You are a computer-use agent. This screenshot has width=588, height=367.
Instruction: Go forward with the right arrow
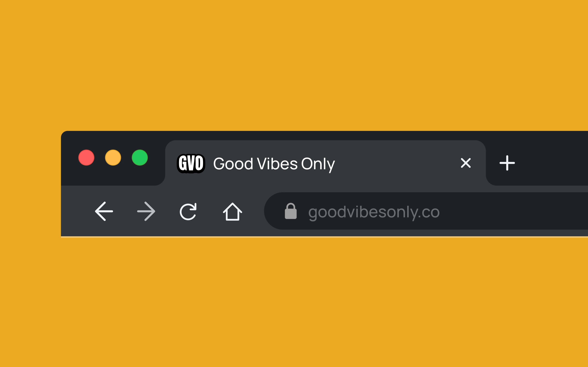(146, 211)
